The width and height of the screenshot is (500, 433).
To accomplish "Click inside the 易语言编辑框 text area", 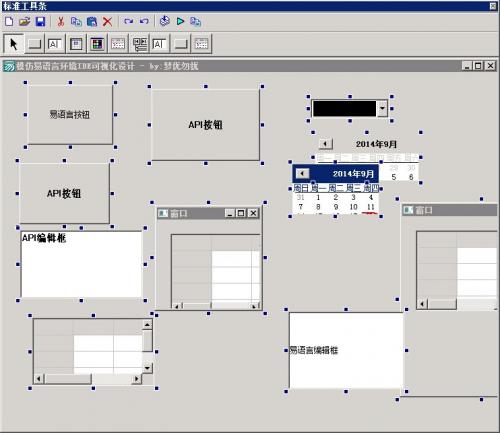I will click(346, 350).
